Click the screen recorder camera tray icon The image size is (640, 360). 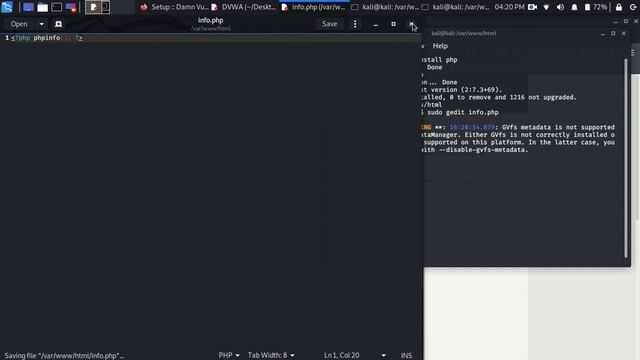pyautogui.click(x=532, y=7)
